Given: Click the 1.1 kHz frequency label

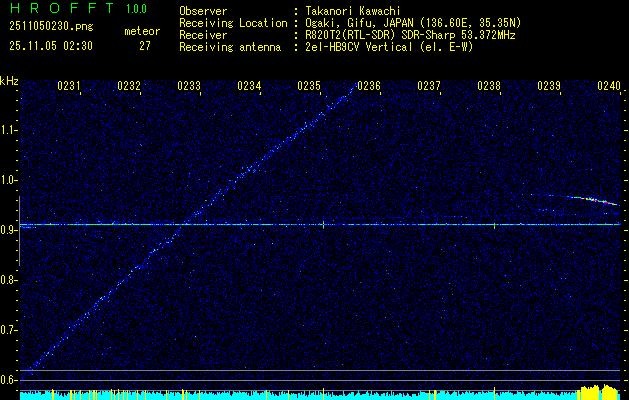Looking at the screenshot, I should tap(9, 130).
